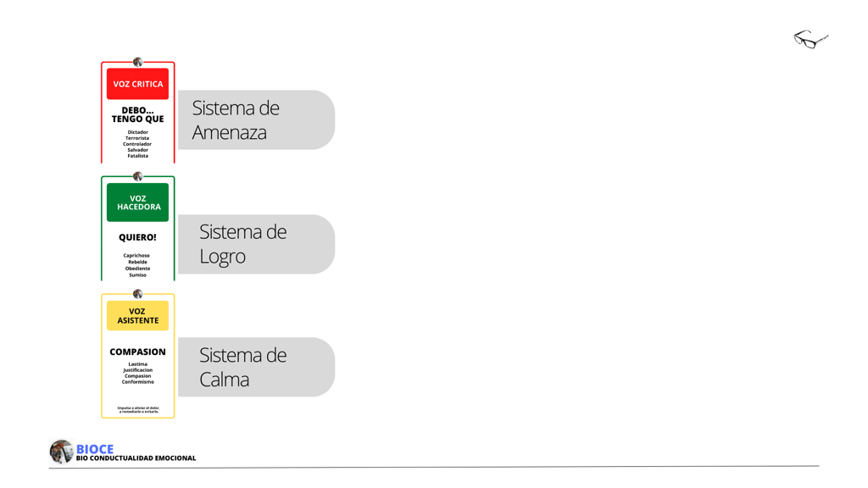Click avatar icon above VOZ ASISTENTE card
Viewport: 868px width, 488px height.
click(x=137, y=294)
